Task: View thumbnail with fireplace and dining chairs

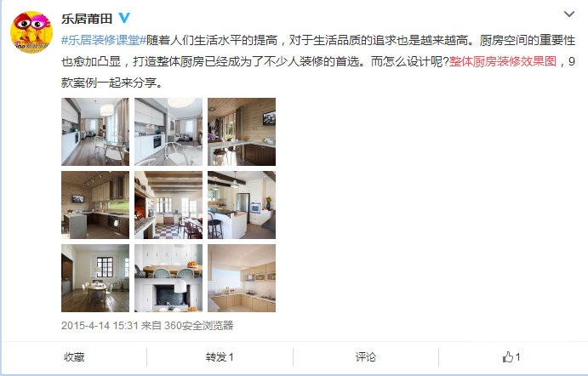Action: pos(168,278)
